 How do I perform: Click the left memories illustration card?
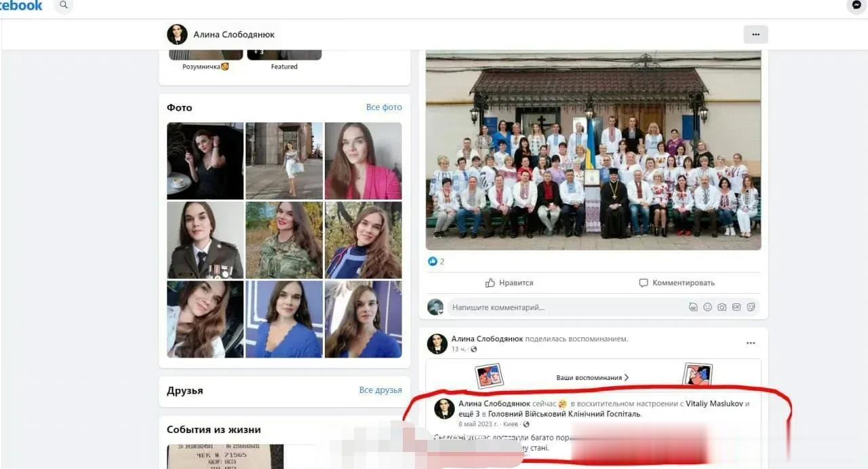coord(489,375)
